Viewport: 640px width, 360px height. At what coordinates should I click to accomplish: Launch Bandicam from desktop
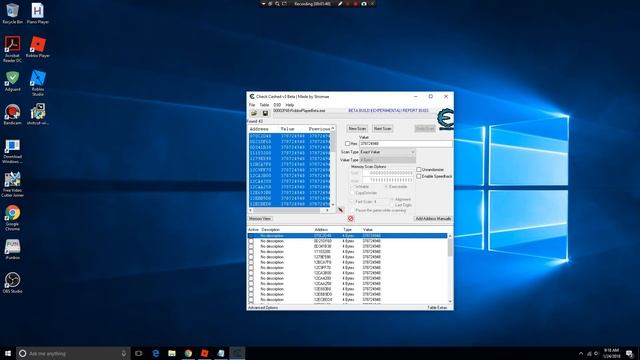pos(12,114)
